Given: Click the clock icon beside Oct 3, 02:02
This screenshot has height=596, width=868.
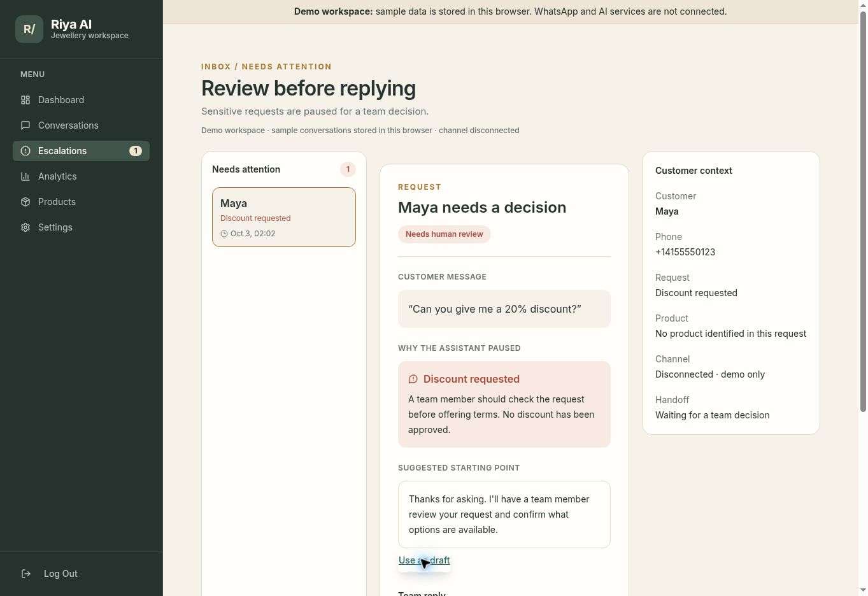Looking at the screenshot, I should pos(224,234).
